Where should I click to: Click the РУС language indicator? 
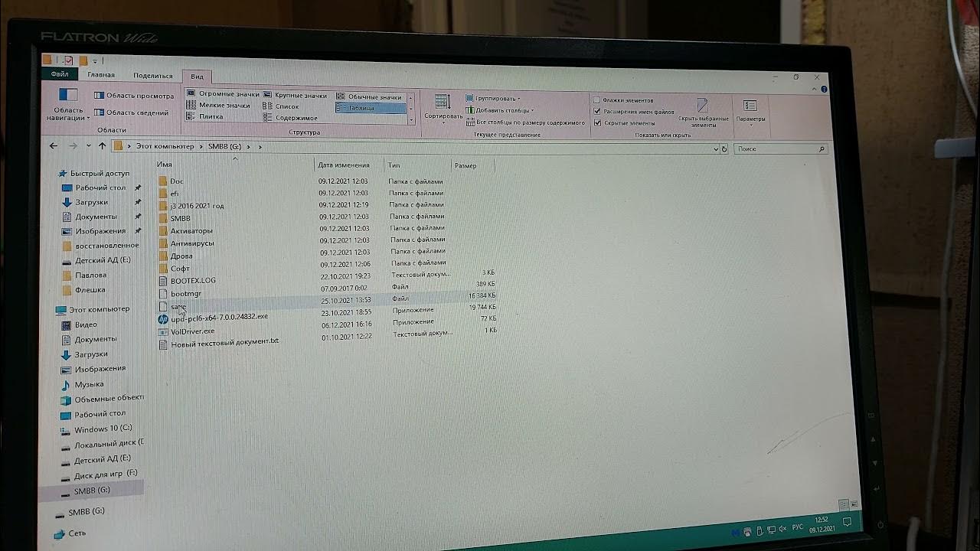pyautogui.click(x=797, y=527)
